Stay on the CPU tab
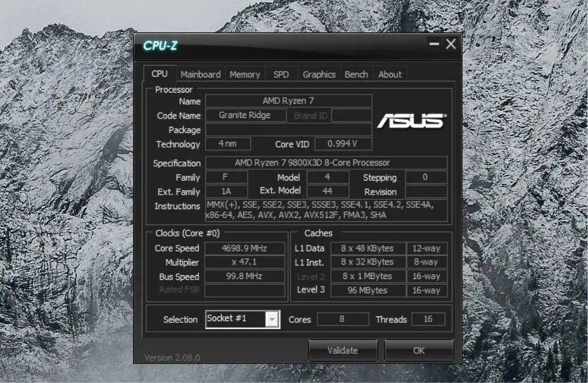 [159, 73]
